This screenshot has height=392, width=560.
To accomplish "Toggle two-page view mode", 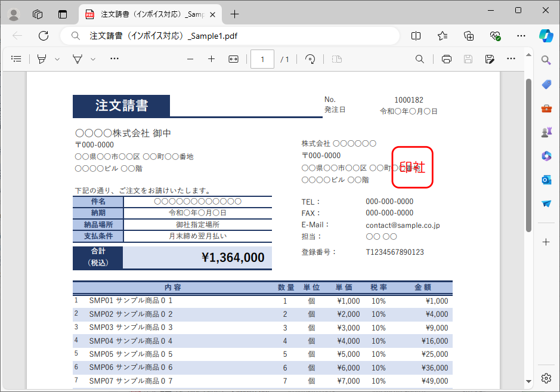I will (x=338, y=58).
